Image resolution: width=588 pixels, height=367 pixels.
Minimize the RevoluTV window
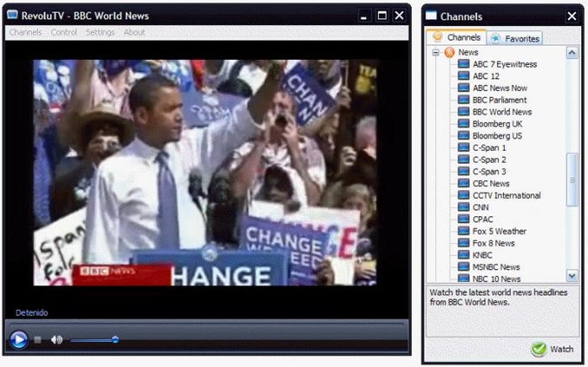[x=363, y=16]
